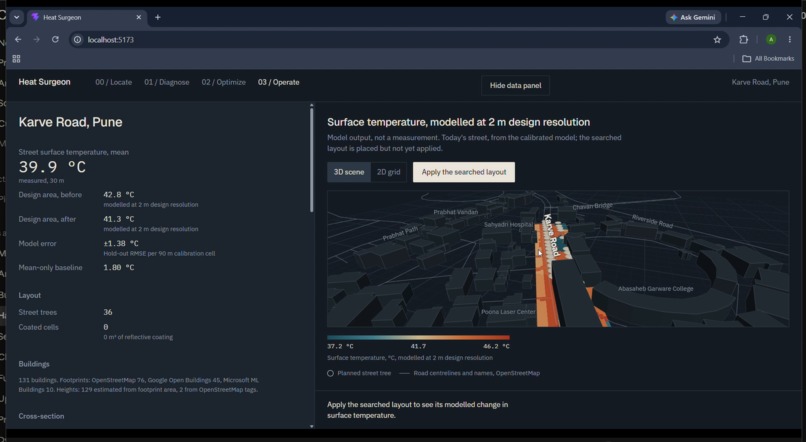Click the 37.2 °C legend minimum value
The width and height of the screenshot is (806, 442).
tap(340, 346)
